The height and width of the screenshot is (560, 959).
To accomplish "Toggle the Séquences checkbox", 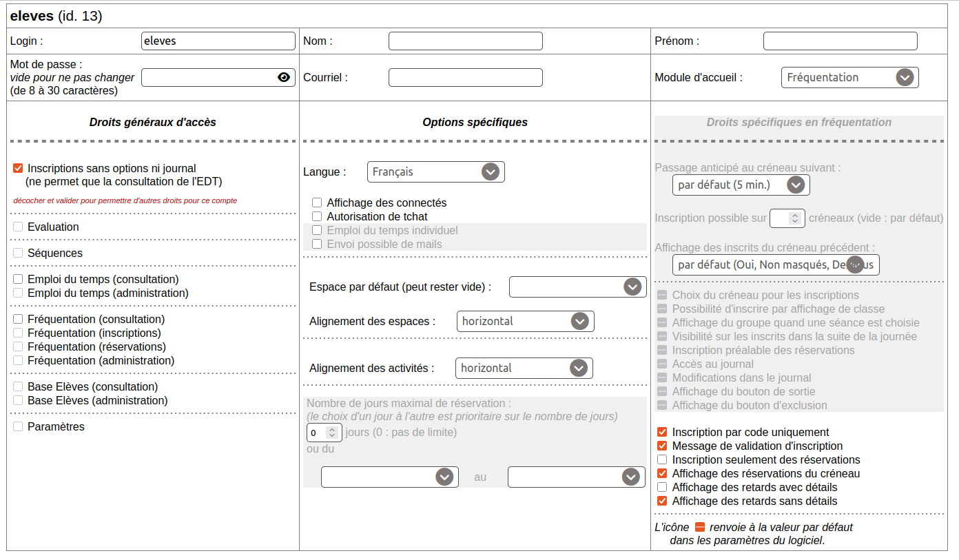I will pos(18,253).
